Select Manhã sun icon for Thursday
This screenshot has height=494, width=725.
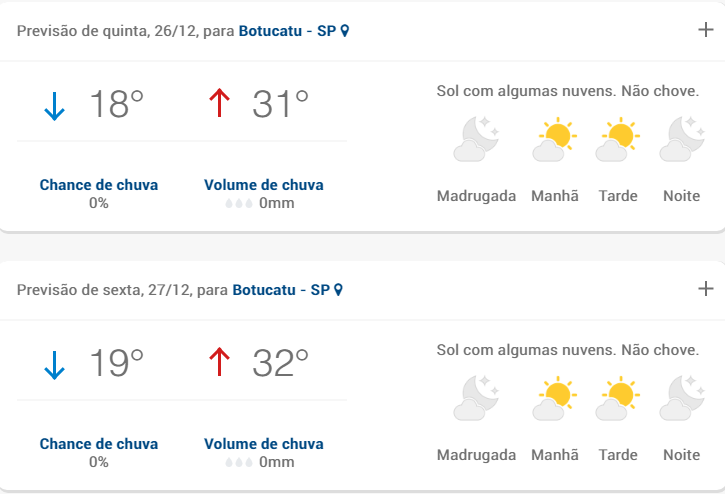pyautogui.click(x=554, y=139)
